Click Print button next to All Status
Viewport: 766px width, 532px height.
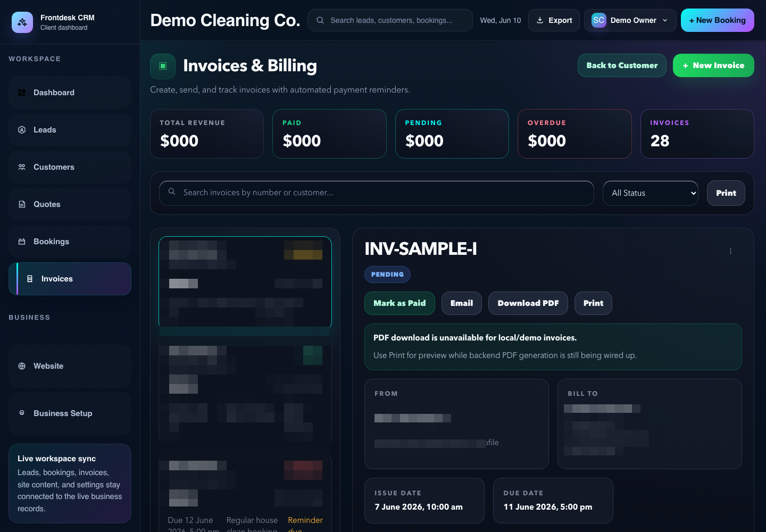pyautogui.click(x=726, y=193)
